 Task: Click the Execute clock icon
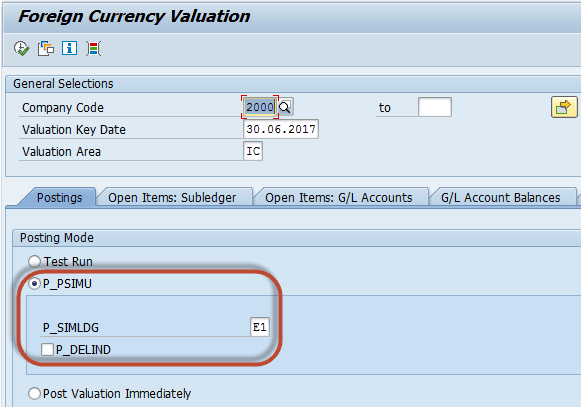[x=21, y=49]
